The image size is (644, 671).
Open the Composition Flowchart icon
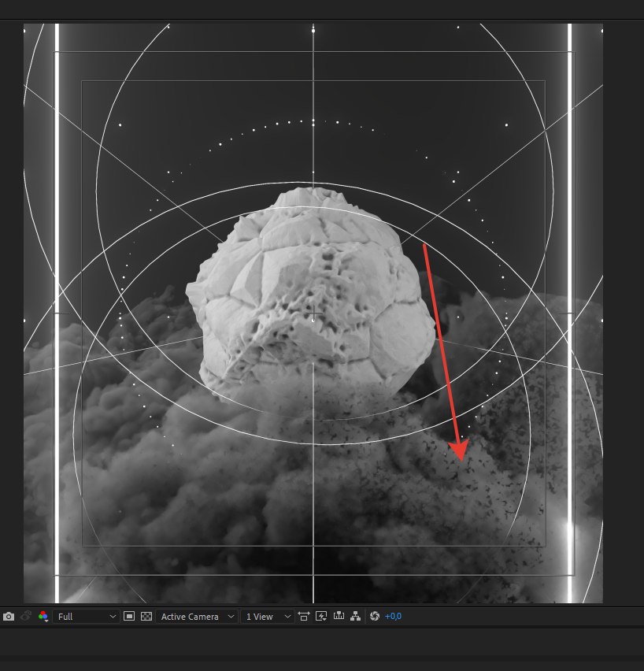tap(355, 616)
